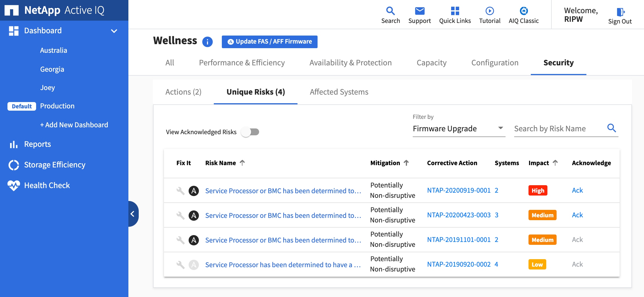The image size is (644, 297).
Task: Open the Quick Links grid icon
Action: click(455, 11)
